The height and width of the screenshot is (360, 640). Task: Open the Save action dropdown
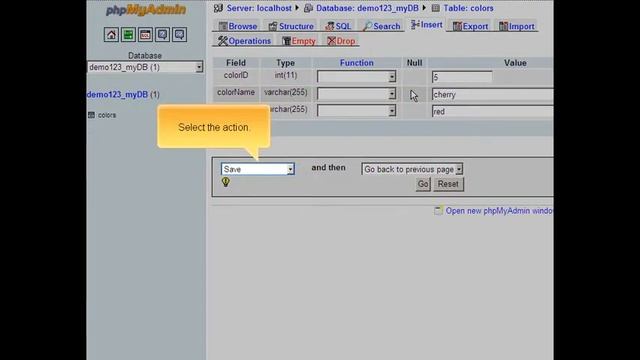[258, 169]
